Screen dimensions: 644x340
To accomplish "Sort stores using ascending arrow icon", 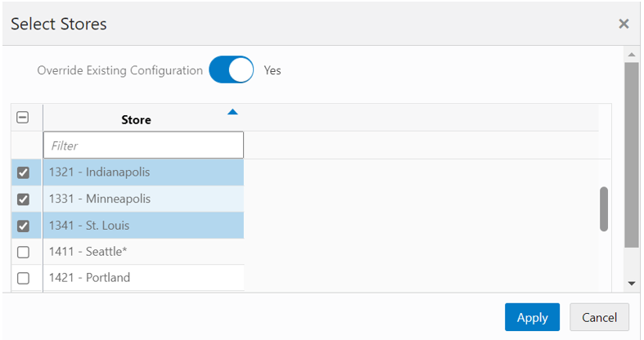I will click(x=232, y=112).
